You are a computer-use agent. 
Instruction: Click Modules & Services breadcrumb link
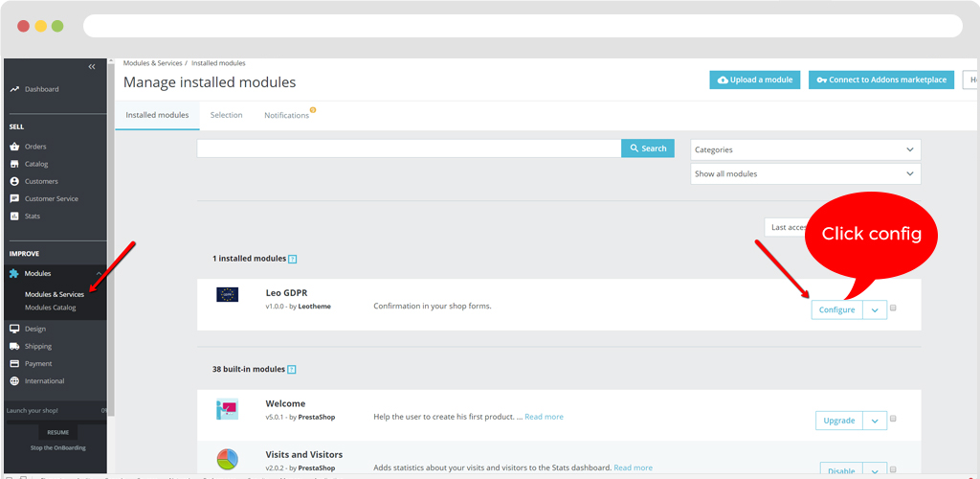click(152, 63)
